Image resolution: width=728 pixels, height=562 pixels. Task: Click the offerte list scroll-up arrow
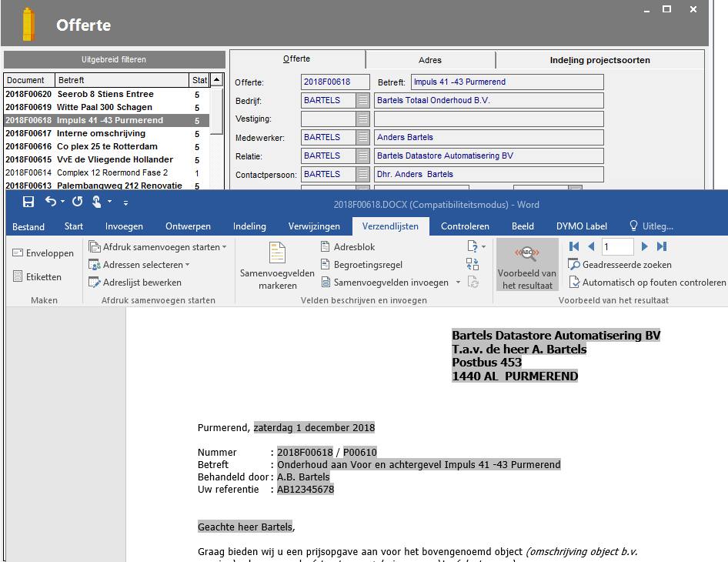[x=217, y=80]
